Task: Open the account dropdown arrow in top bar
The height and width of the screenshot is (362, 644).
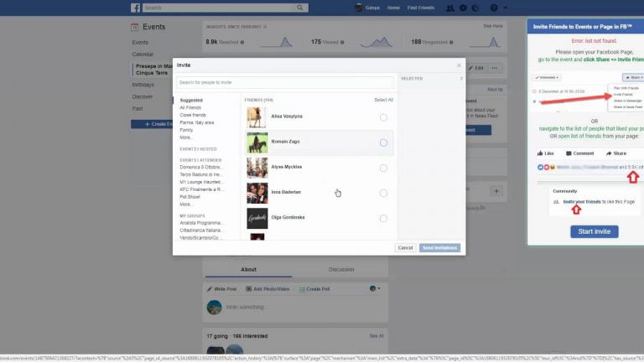Action: coord(505,8)
